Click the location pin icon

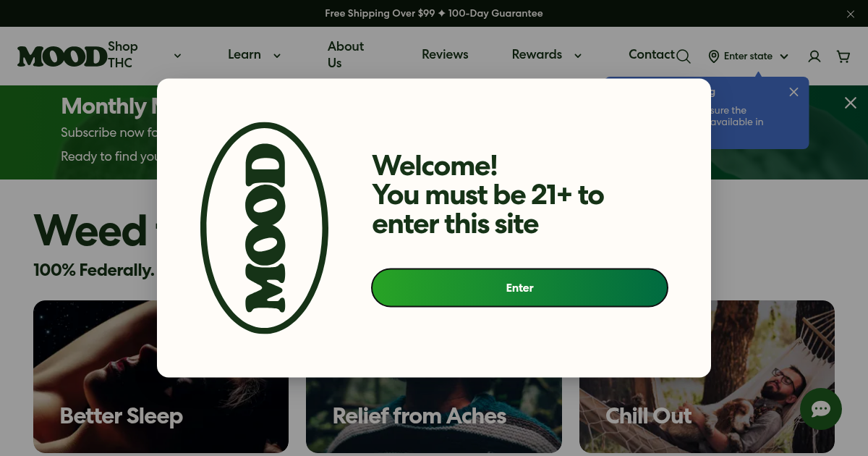tap(714, 56)
